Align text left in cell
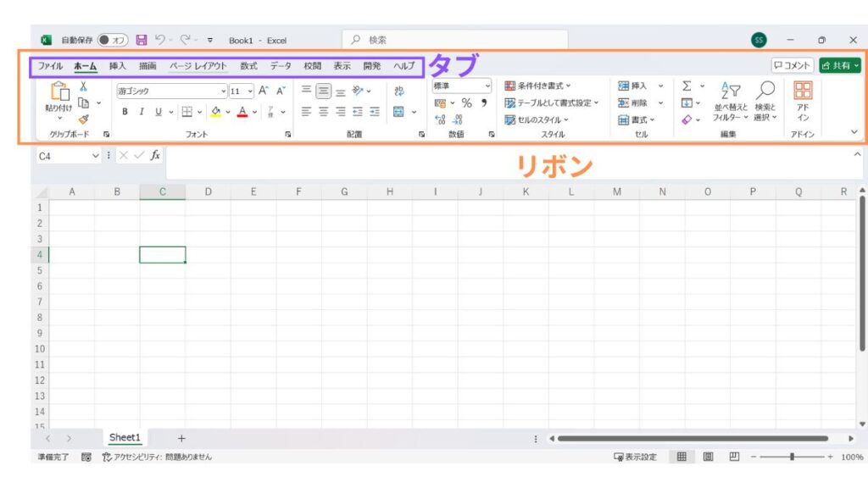Image resolution: width=868 pixels, height=488 pixels. [306, 112]
